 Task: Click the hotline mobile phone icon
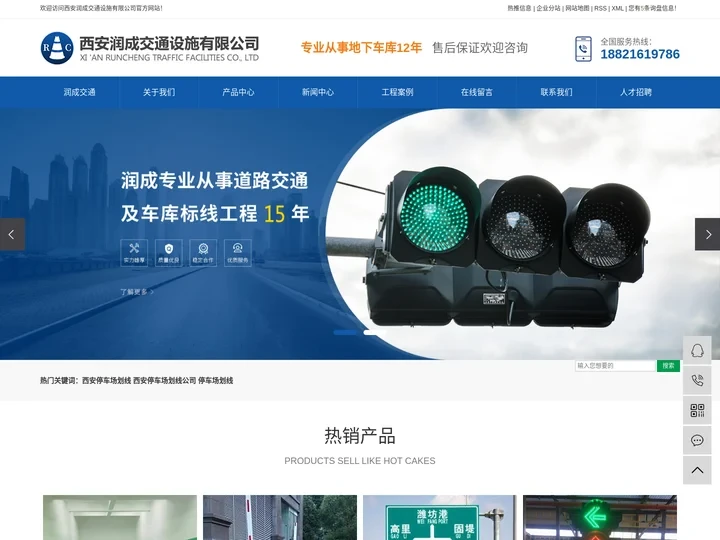click(x=583, y=48)
